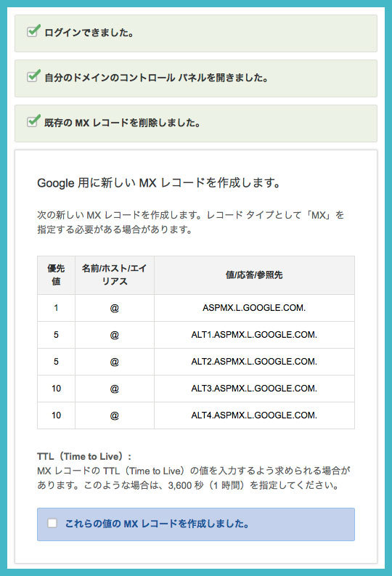
Task: Toggle the '既存の MX レコードを削除しました' checkmark
Action: tap(33, 121)
